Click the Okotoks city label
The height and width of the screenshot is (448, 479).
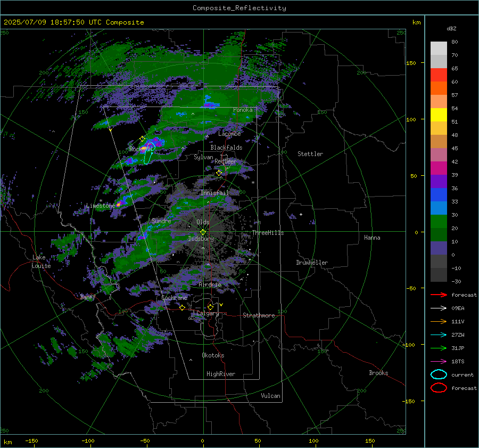[213, 355]
